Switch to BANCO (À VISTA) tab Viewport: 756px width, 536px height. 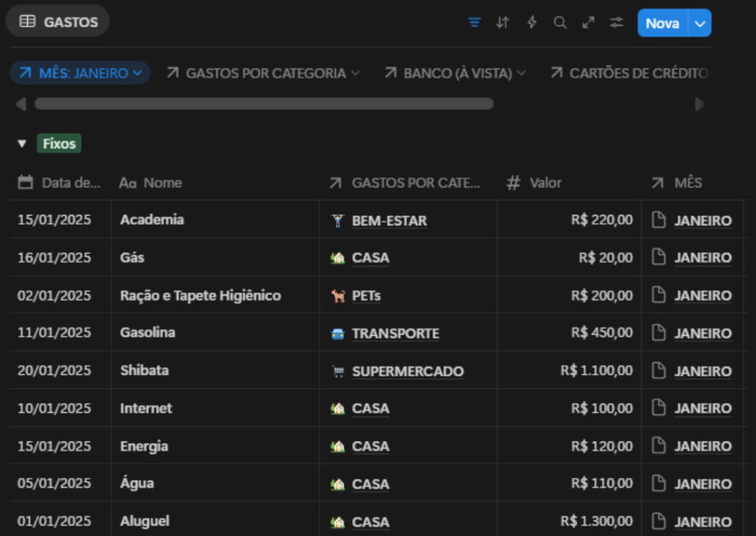coord(456,73)
